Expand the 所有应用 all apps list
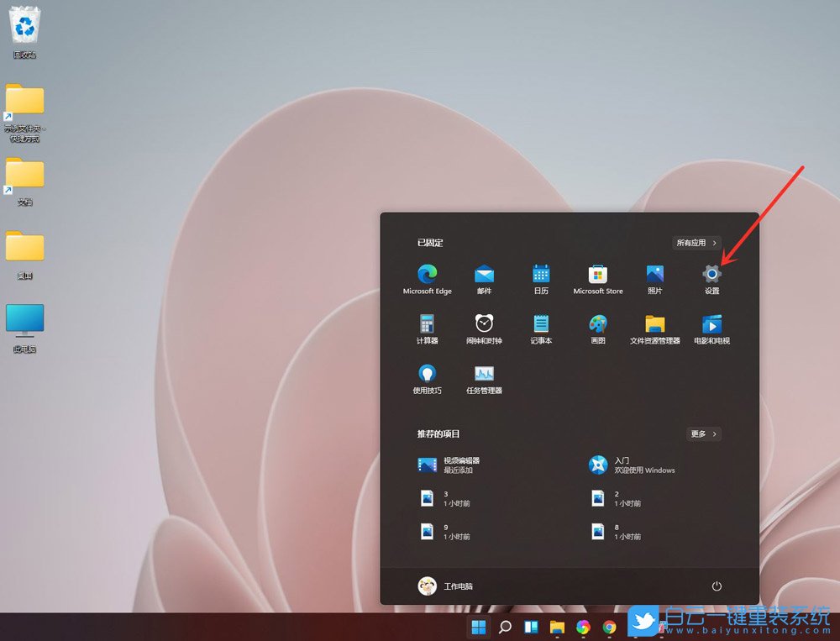The width and height of the screenshot is (840, 641). (x=696, y=243)
